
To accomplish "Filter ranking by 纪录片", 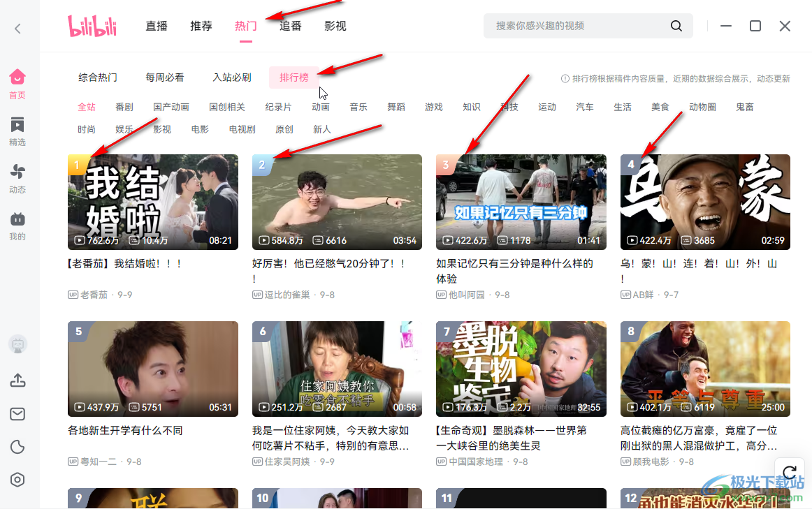I will pyautogui.click(x=278, y=107).
